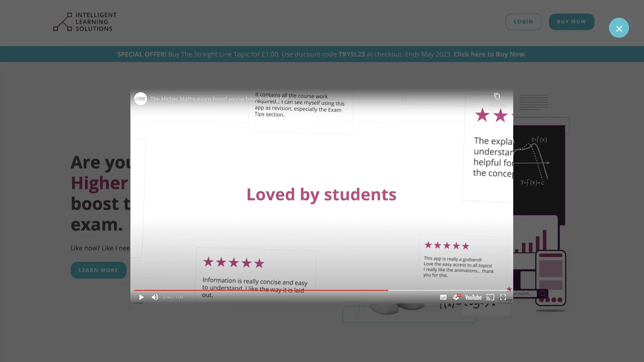This screenshot has height=362, width=644.
Task: Play the YouTube video
Action: pyautogui.click(x=141, y=297)
